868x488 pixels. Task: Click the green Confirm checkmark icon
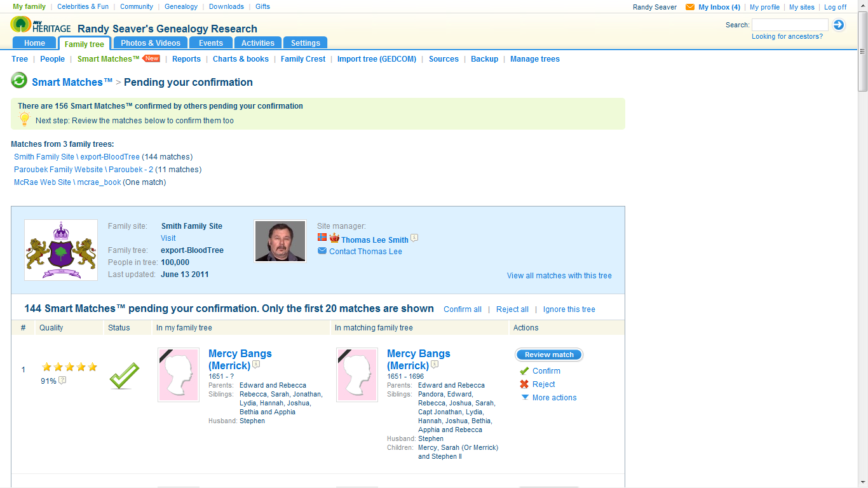tap(524, 371)
